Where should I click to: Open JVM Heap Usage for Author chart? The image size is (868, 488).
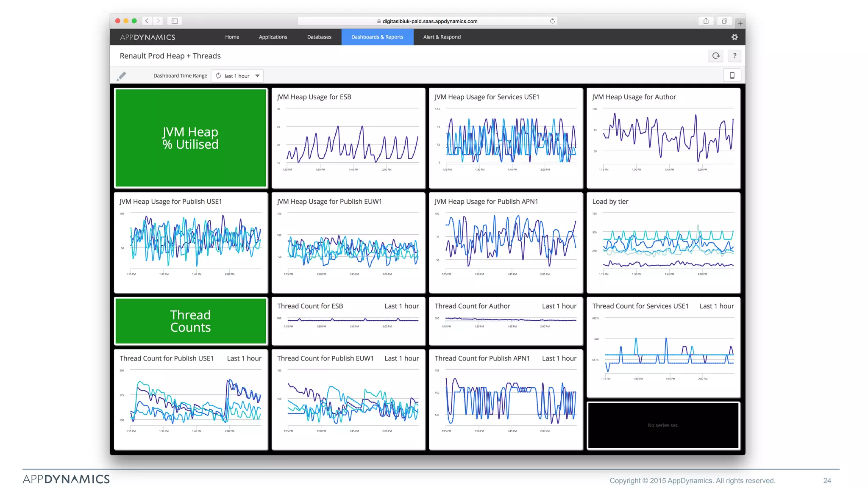pyautogui.click(x=663, y=138)
